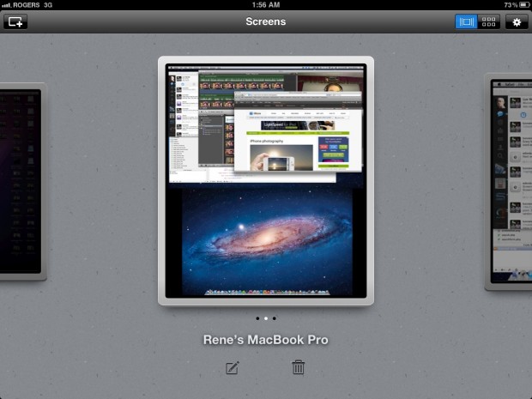
Task: Select the partially visible screen thumbnail on right
Action: tap(509, 182)
